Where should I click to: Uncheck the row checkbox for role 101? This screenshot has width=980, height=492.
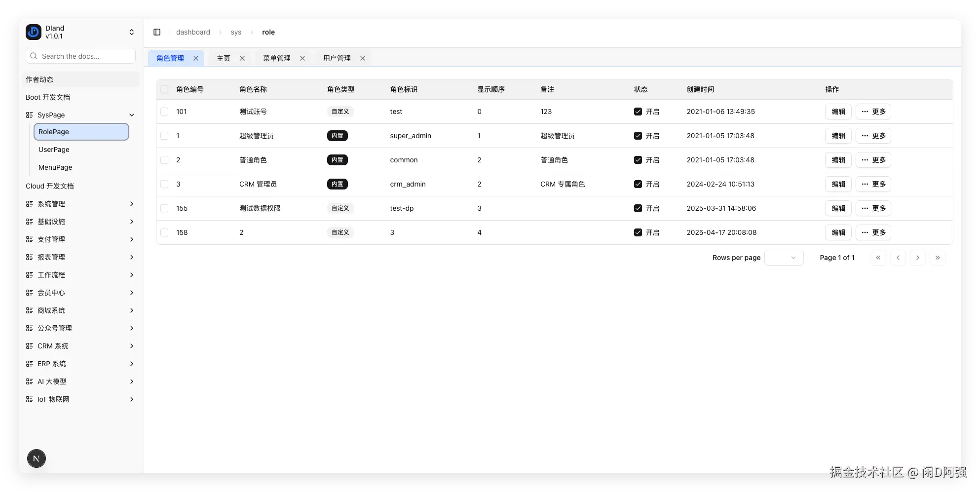(164, 112)
